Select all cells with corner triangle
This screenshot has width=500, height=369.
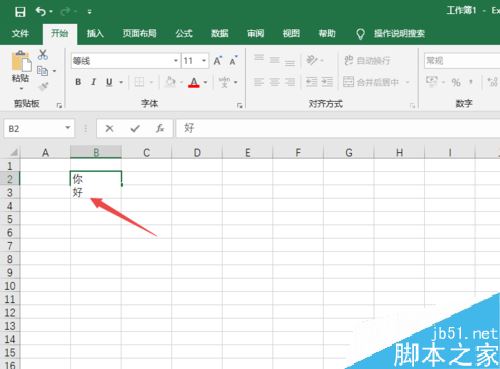tap(13, 153)
